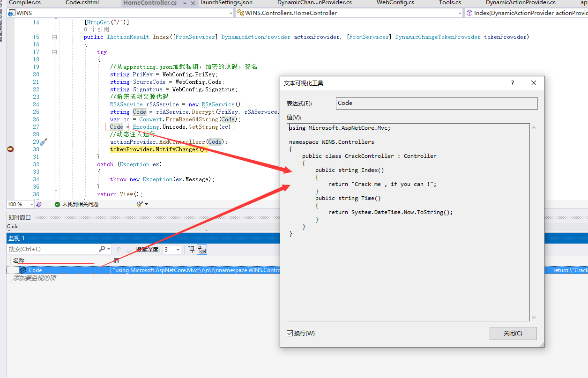Open the code cleanup broom icon
This screenshot has width=588, height=378.
tap(140, 204)
